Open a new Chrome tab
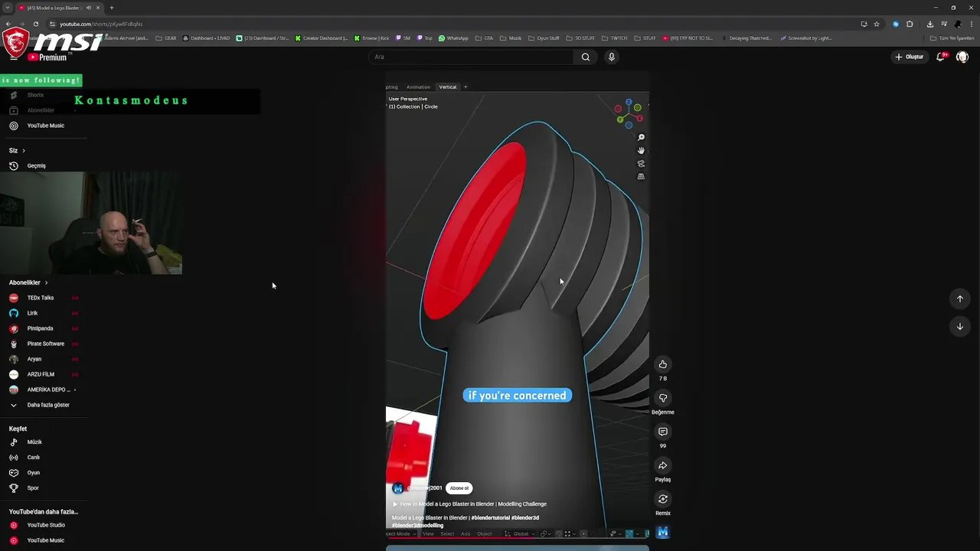Screen dimensions: 980x551 click(111, 8)
